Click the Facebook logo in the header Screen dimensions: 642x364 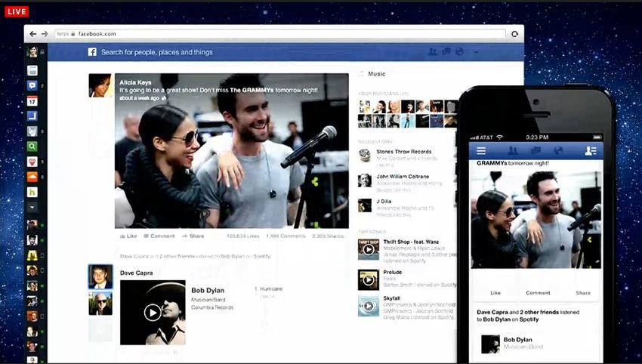pyautogui.click(x=92, y=52)
